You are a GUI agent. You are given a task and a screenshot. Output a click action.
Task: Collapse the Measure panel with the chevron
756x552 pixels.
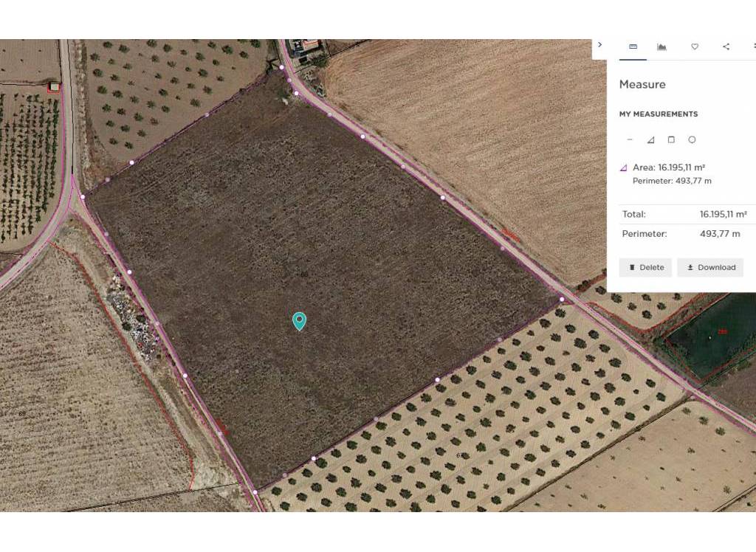[600, 44]
